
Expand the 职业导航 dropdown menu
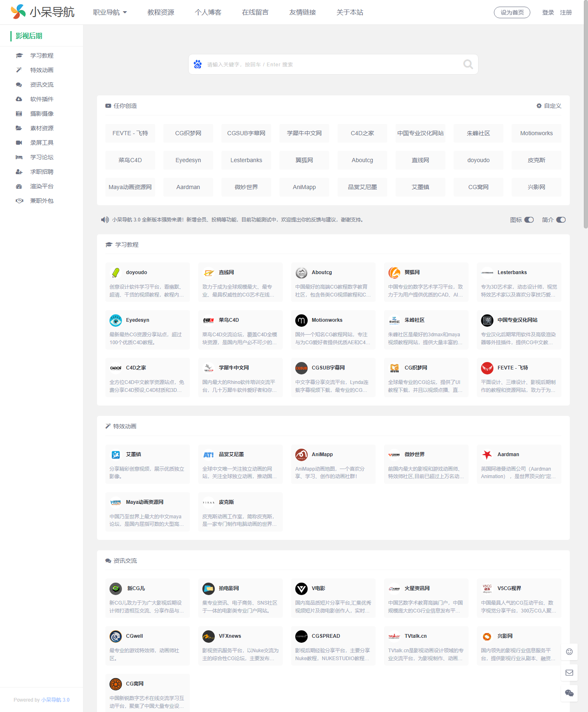pos(110,12)
